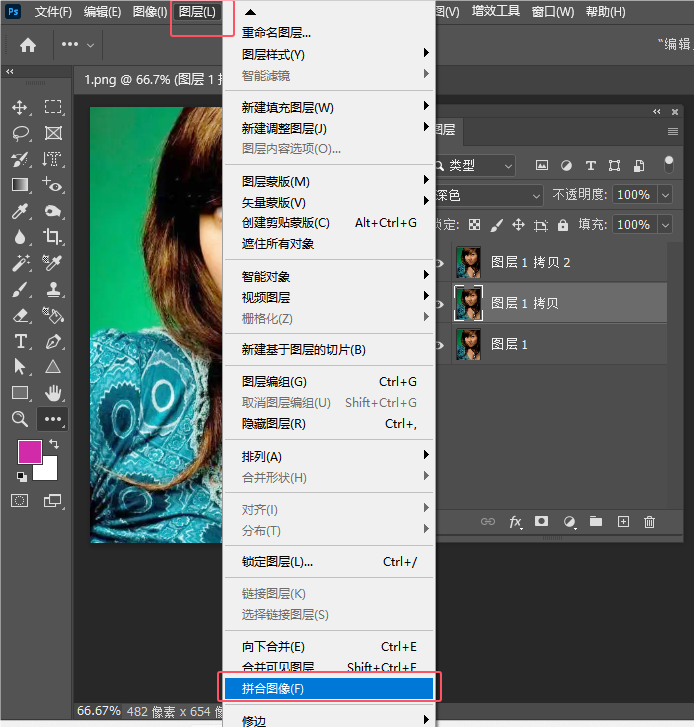Screen dimensions: 694x727
Task: Select the Magic Wand tool
Action: pos(20,263)
